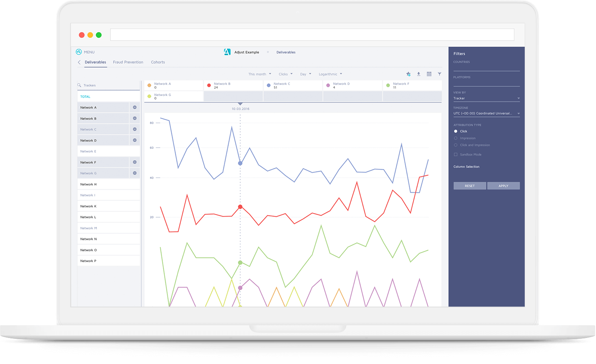Screen dimensions: 596x364
Task: Enable the Sandbox Mode checkbox
Action: 456,155
